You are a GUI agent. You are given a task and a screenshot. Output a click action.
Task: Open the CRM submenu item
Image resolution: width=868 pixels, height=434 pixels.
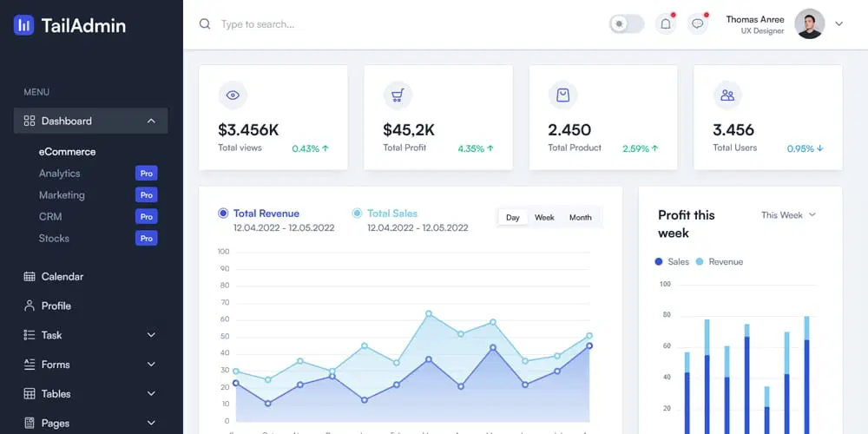tap(49, 216)
